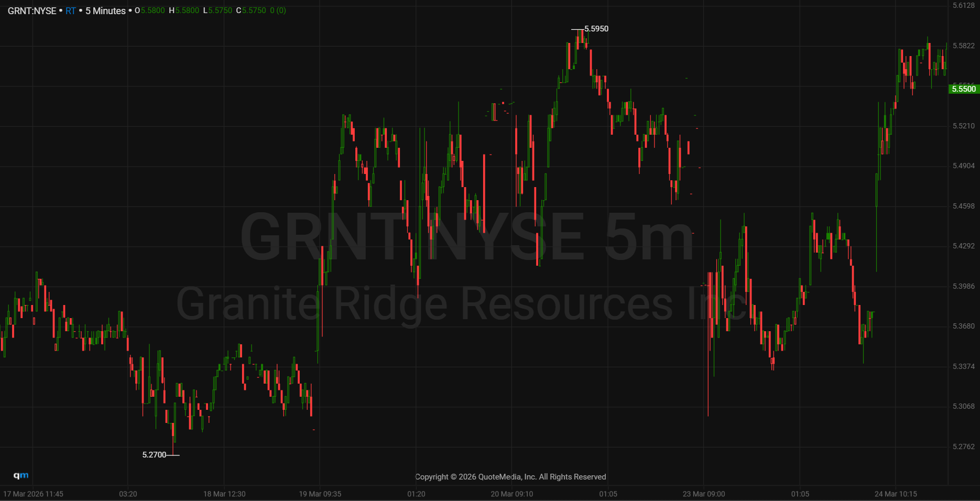
Task: Open the 5 Minutes interval selector
Action: 105,11
